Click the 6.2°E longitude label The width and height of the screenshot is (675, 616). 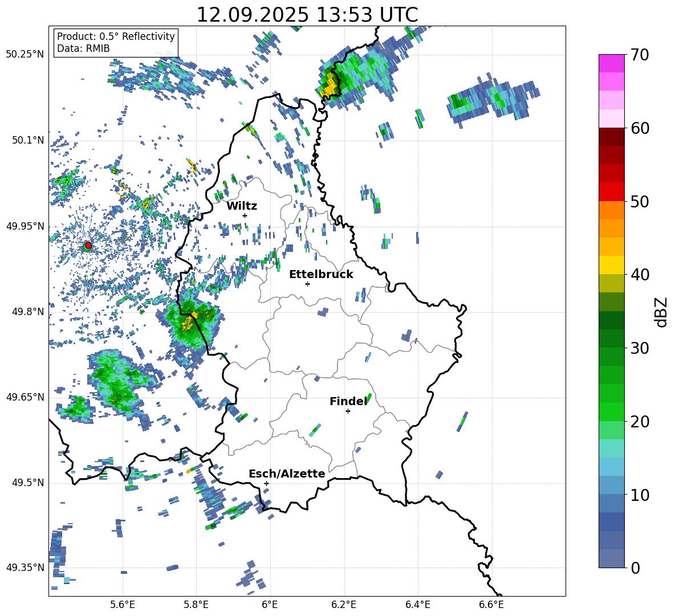(344, 605)
